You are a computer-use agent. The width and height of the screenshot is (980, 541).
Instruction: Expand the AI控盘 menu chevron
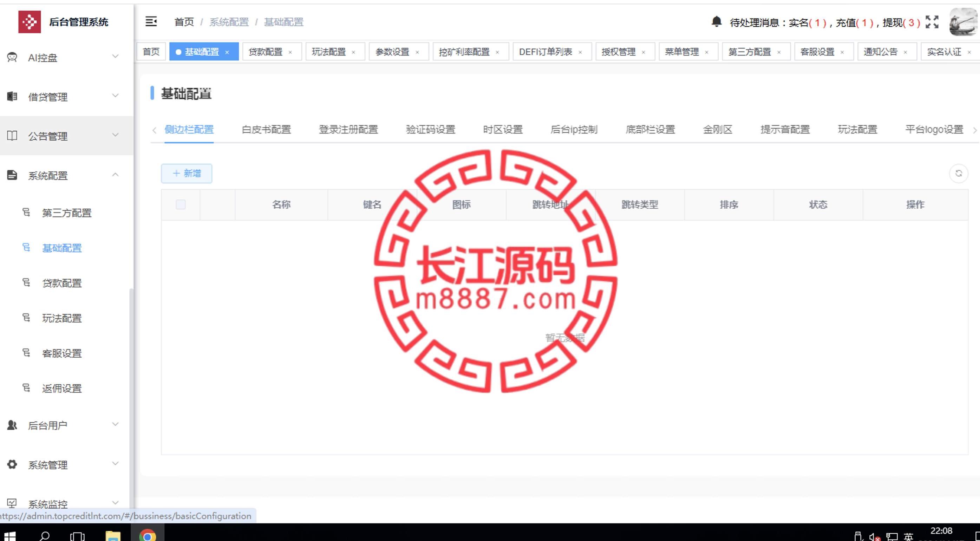(x=115, y=56)
